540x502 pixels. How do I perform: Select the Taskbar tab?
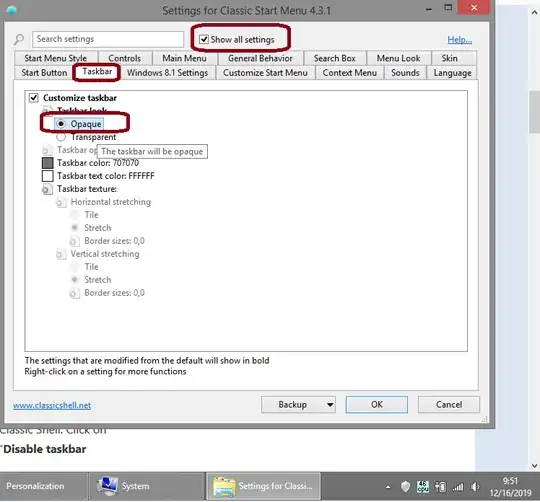point(97,72)
